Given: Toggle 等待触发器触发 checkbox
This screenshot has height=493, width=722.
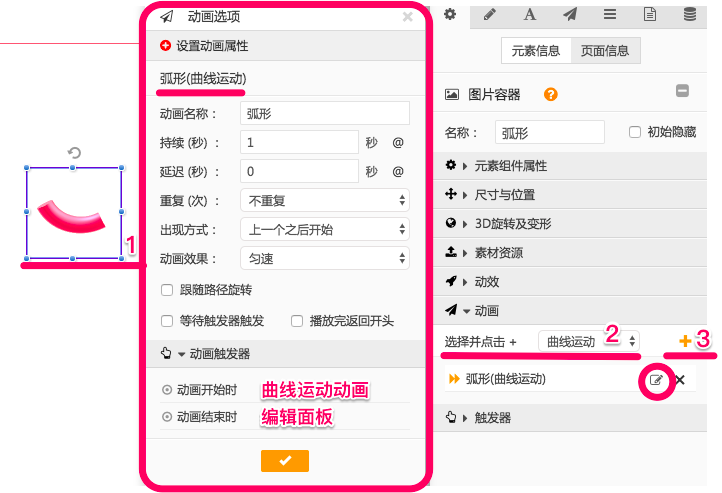Looking at the screenshot, I should pos(168,321).
